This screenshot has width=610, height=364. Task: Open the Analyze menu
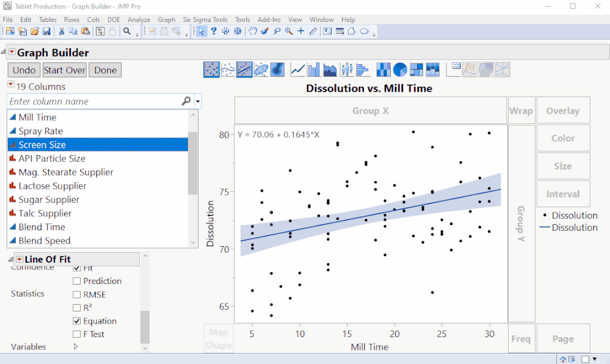139,20
